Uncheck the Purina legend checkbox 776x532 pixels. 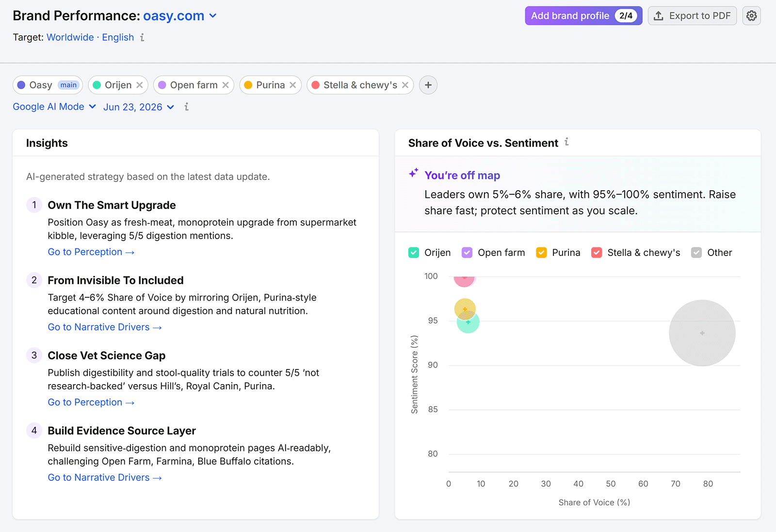click(541, 253)
